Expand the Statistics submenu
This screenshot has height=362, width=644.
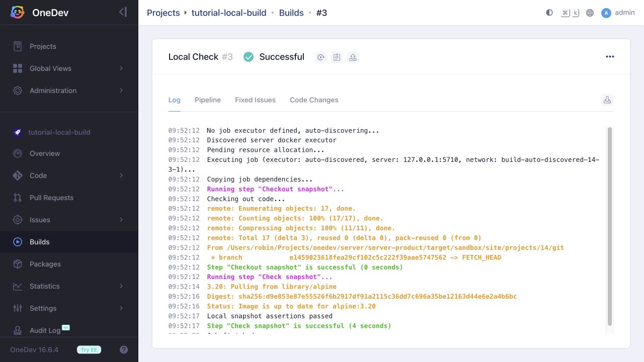tap(121, 286)
